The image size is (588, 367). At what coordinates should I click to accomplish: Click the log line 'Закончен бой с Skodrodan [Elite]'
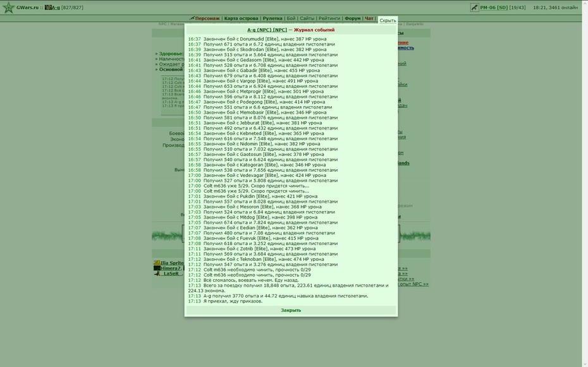257,49
